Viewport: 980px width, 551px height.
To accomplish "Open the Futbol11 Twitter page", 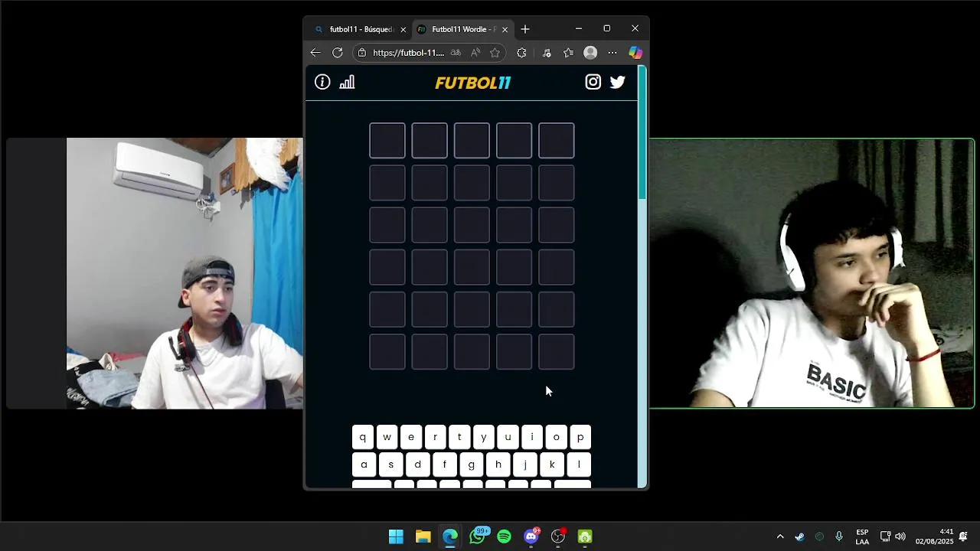I will point(618,82).
